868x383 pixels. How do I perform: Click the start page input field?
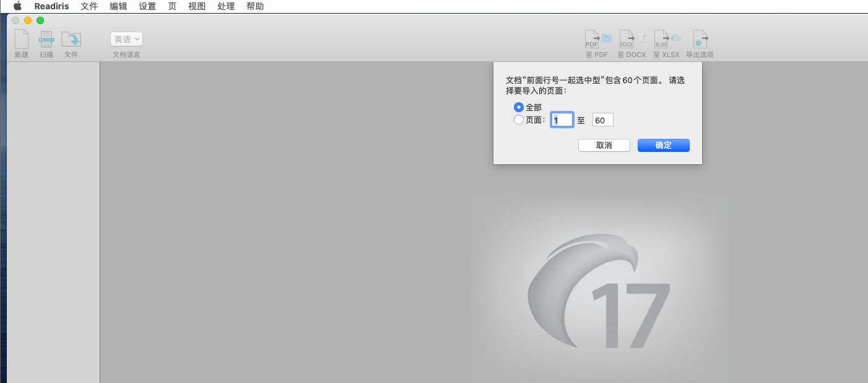(x=562, y=120)
